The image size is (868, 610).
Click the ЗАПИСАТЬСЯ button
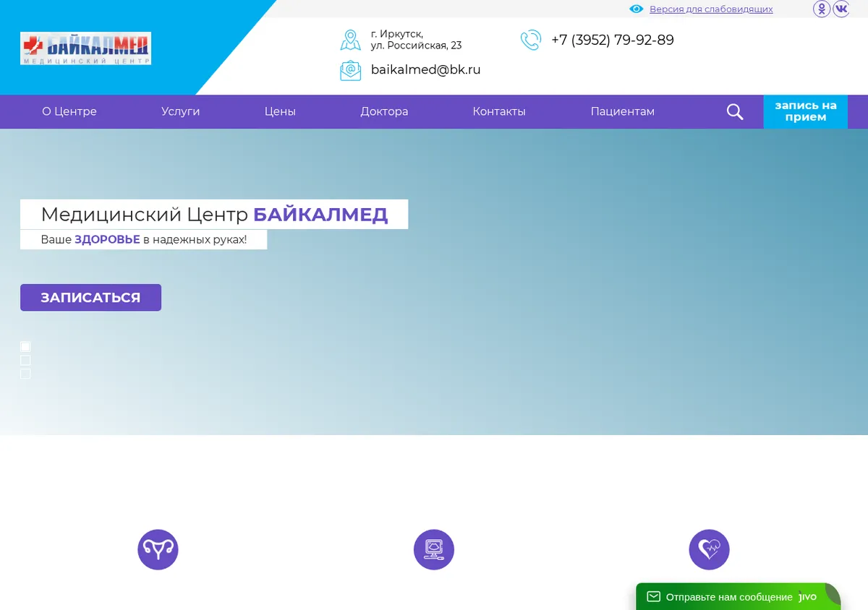90,298
